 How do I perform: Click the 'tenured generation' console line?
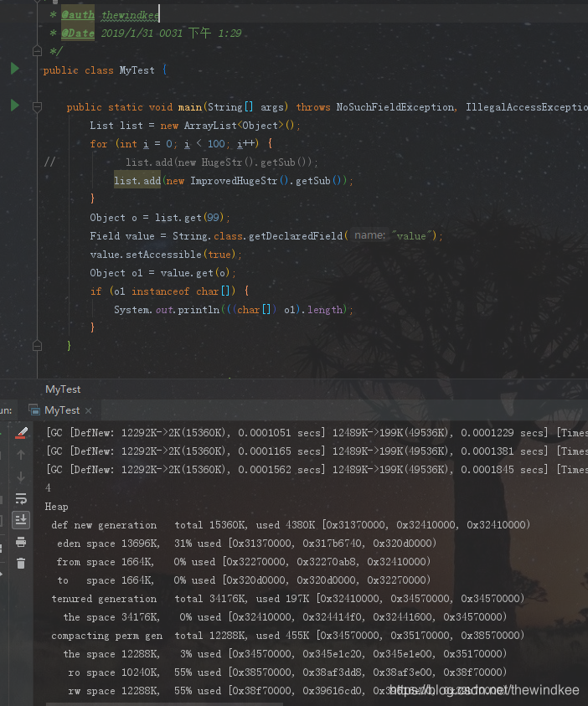(287, 599)
